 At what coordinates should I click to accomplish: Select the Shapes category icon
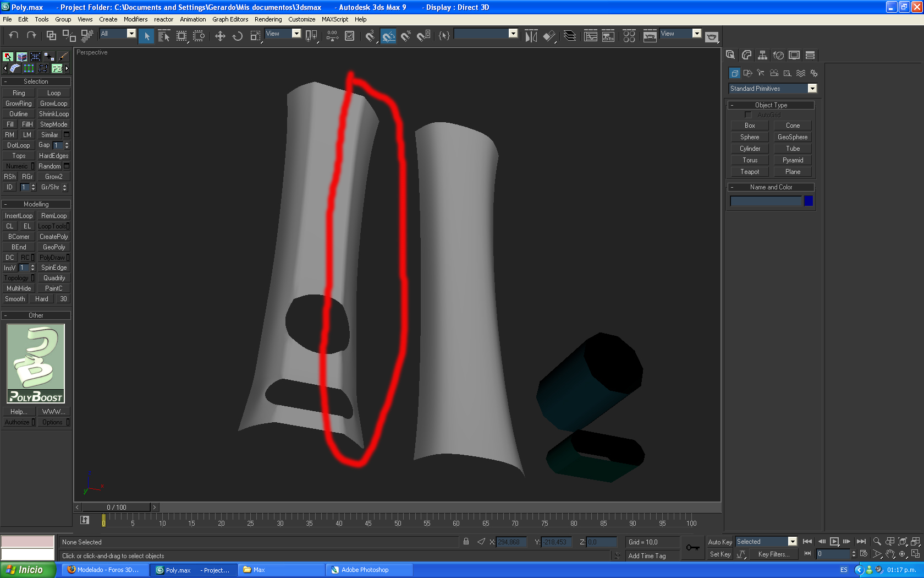(748, 73)
